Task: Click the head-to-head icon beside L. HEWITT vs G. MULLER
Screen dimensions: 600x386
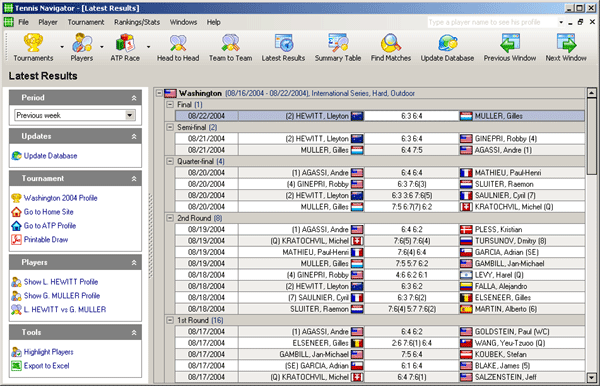Action: point(16,309)
